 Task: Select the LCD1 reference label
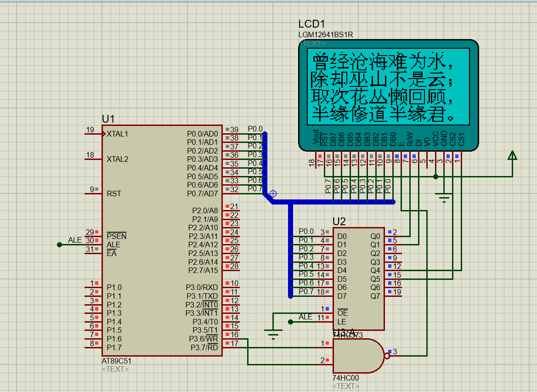(311, 23)
